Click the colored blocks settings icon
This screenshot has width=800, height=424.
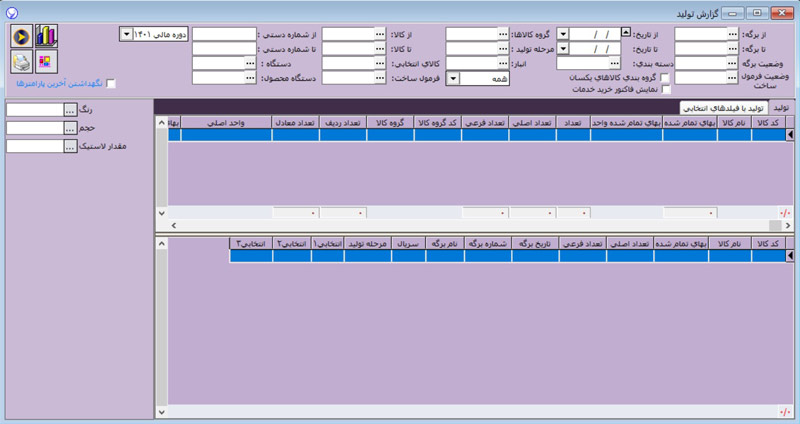[x=47, y=63]
